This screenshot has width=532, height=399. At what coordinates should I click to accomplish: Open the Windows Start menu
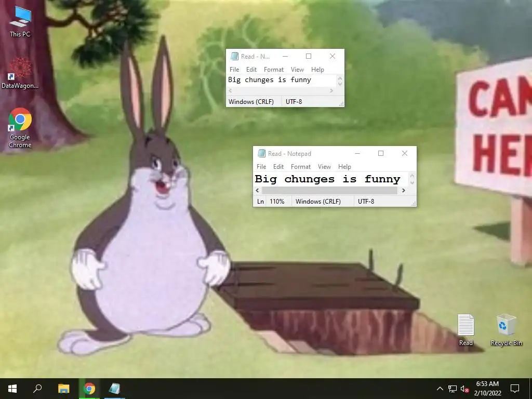point(12,389)
